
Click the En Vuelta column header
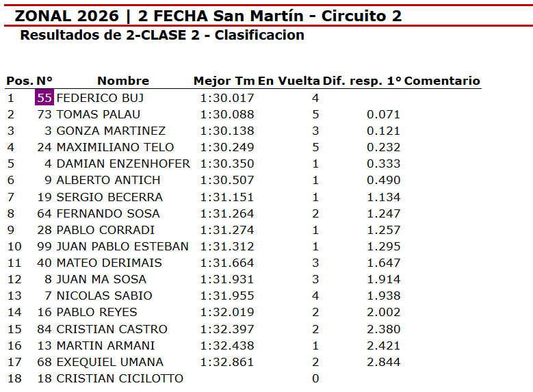click(x=289, y=81)
